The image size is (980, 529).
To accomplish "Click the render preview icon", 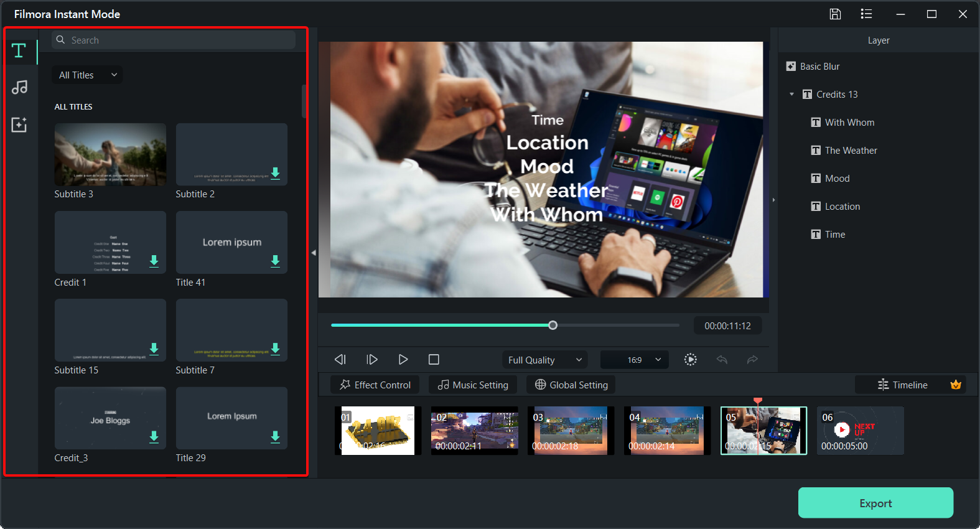I will (690, 360).
